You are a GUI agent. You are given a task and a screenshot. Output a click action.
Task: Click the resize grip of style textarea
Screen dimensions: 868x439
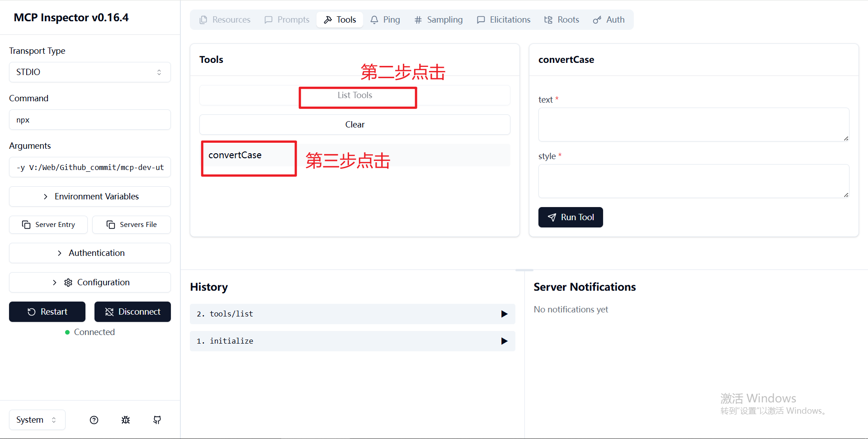(846, 194)
